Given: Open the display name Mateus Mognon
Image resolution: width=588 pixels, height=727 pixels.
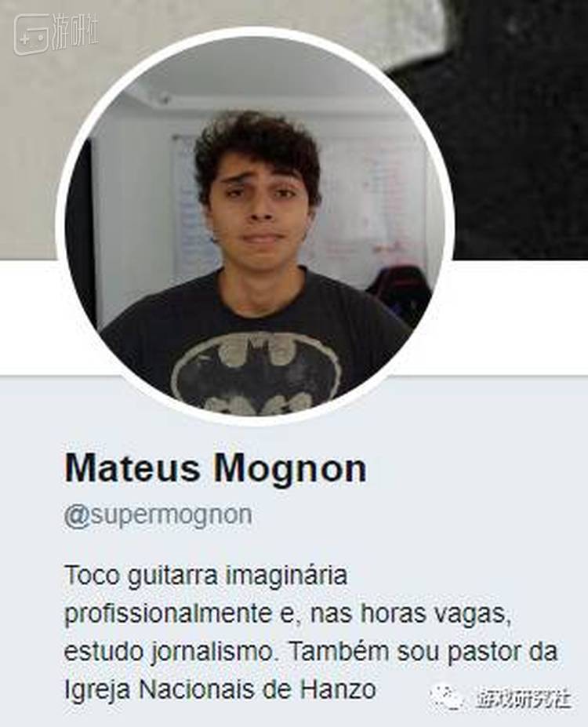Looking at the screenshot, I should pyautogui.click(x=216, y=468).
